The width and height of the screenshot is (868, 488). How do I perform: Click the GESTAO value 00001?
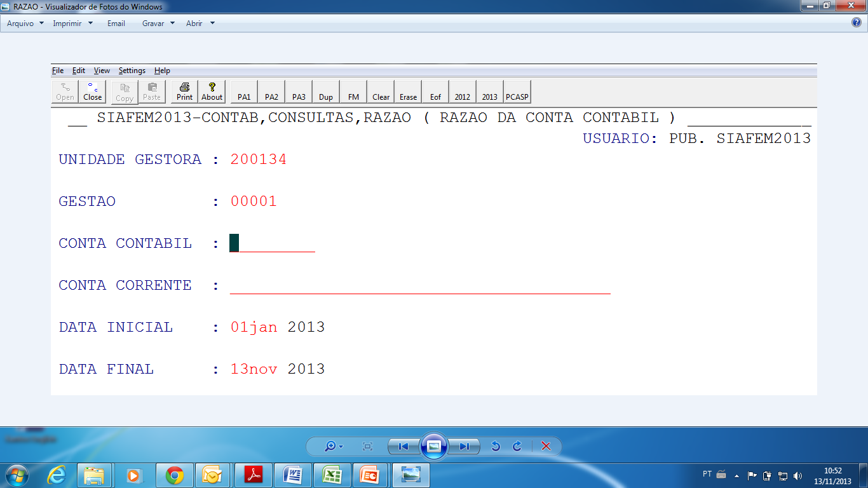coord(254,201)
